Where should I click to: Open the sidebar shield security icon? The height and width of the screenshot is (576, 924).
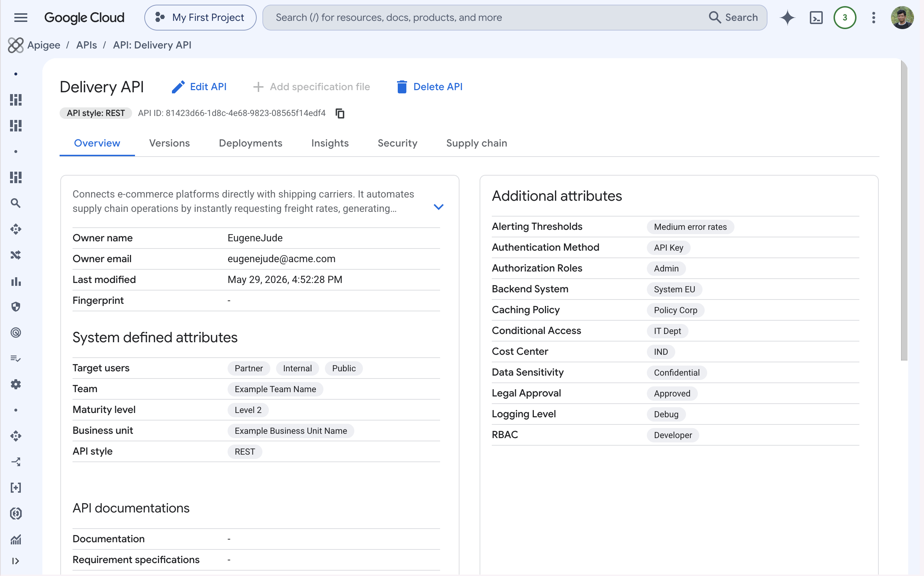tap(15, 307)
